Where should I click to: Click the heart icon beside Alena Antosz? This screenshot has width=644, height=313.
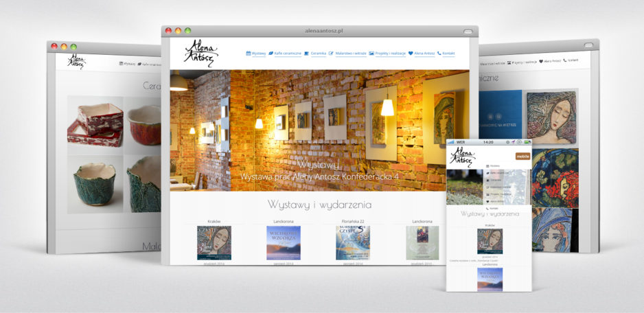411,53
